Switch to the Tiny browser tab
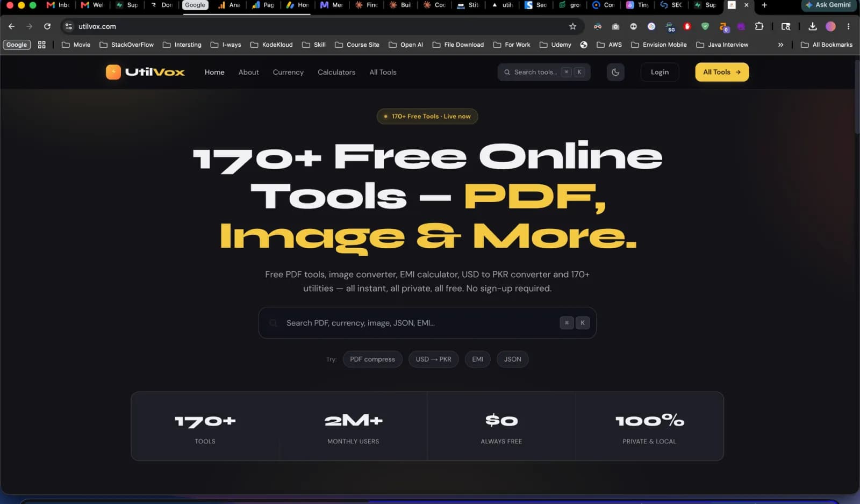This screenshot has height=504, width=860. click(637, 5)
